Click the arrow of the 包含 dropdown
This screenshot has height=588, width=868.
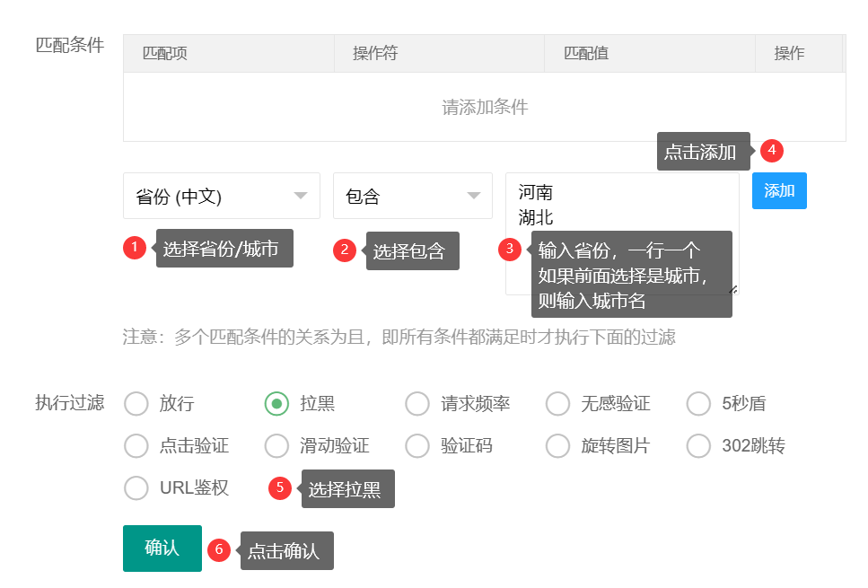click(x=473, y=196)
